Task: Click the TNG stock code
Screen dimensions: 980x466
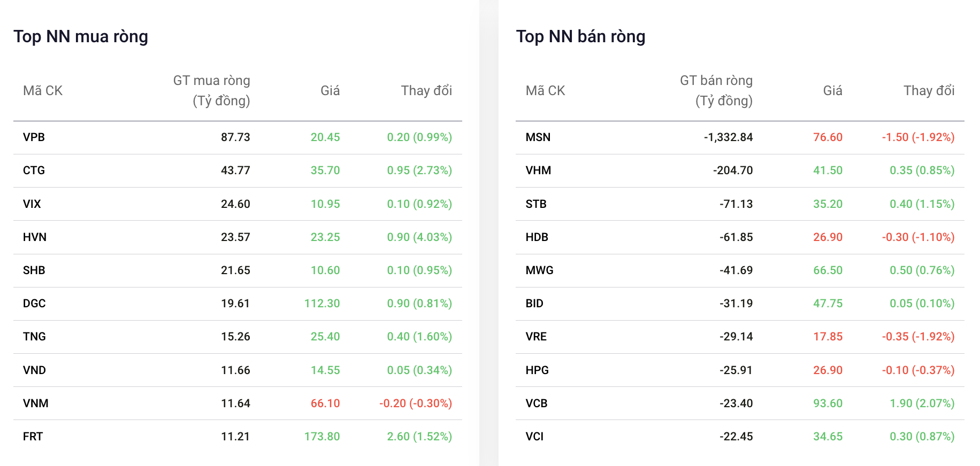Action: [34, 337]
